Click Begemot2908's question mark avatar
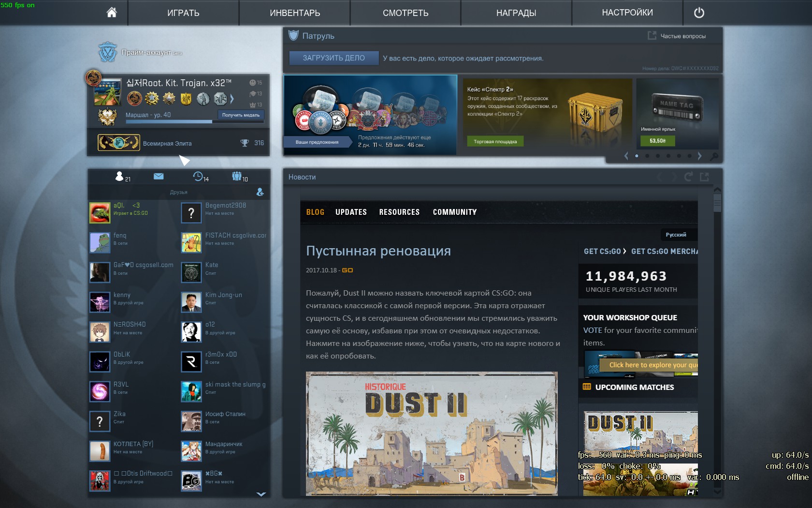This screenshot has height=508, width=812. pyautogui.click(x=191, y=213)
